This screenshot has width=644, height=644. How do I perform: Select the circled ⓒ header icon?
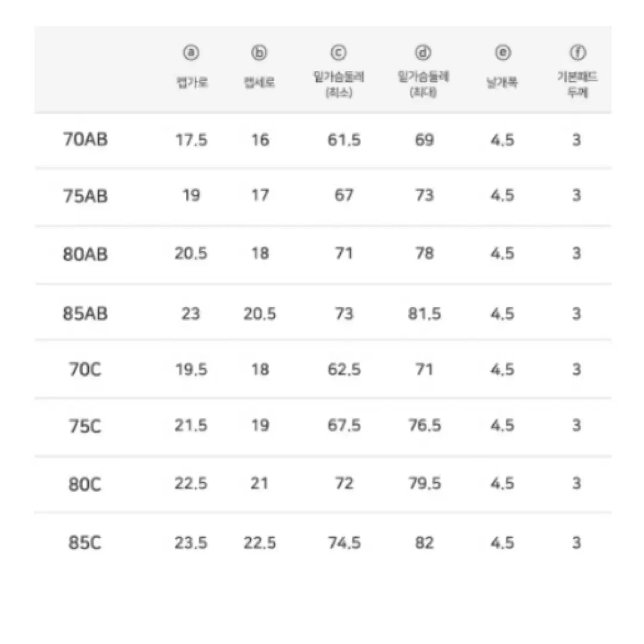339,52
